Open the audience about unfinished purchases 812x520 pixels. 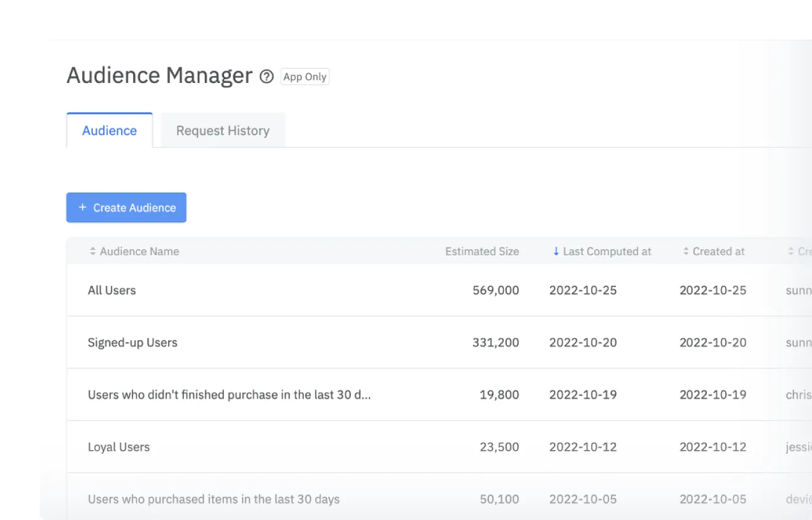[229, 394]
